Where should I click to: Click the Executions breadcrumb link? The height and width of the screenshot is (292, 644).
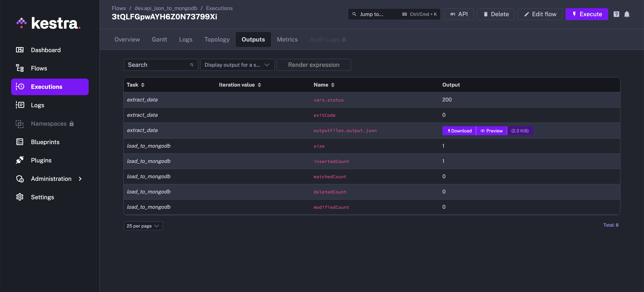[x=219, y=8]
